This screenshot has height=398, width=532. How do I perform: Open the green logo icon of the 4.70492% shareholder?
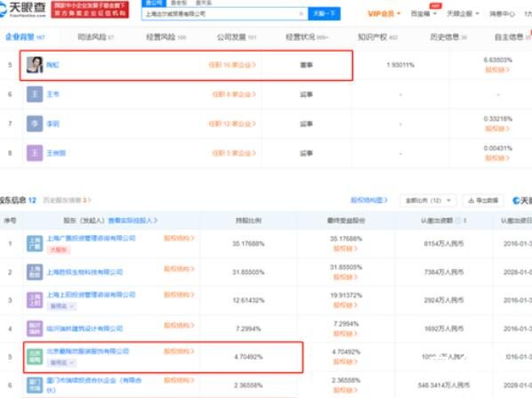point(35,356)
